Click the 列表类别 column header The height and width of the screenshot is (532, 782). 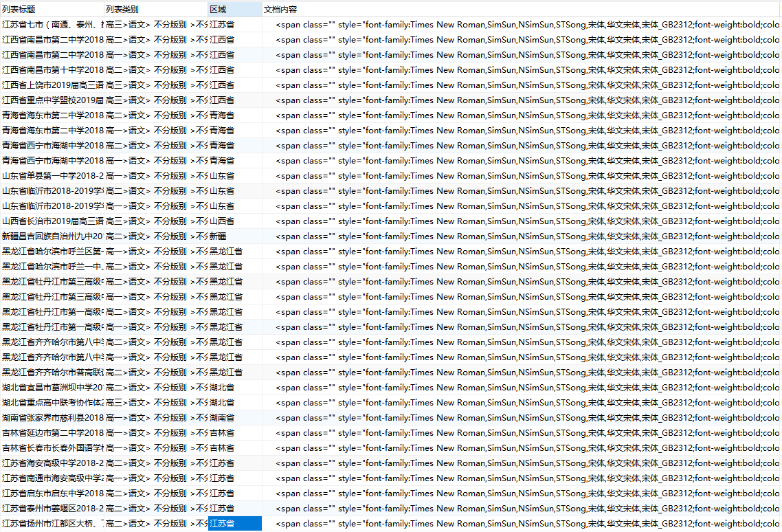click(155, 10)
